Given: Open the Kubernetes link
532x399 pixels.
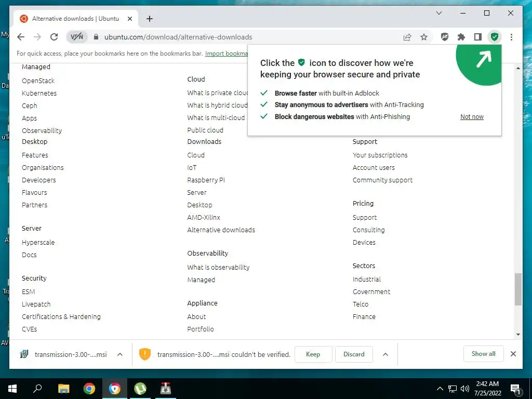Looking at the screenshot, I should (x=39, y=94).
